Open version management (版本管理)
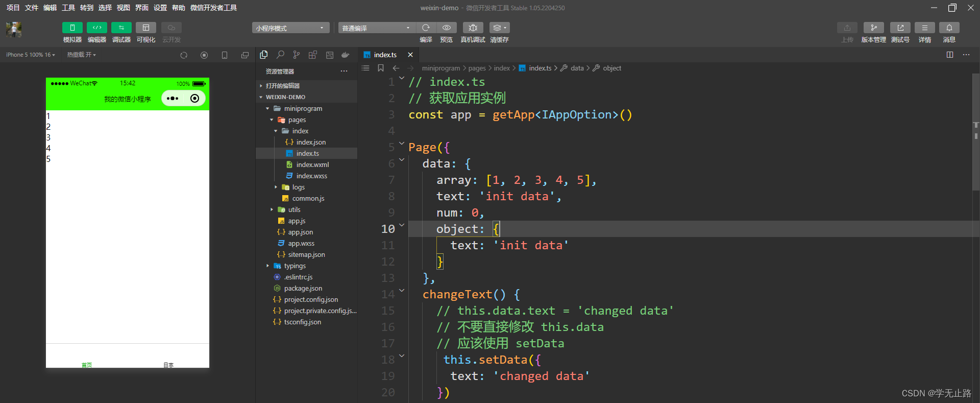Screen dimensions: 980x403 (x=873, y=28)
